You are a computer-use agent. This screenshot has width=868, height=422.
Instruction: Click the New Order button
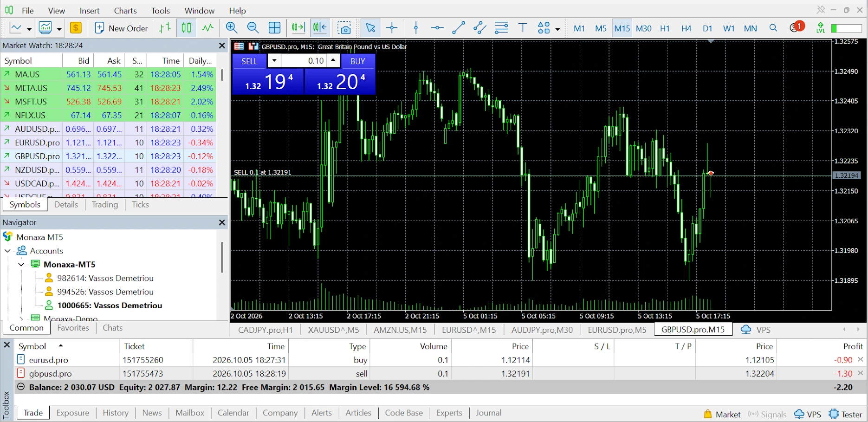tap(121, 28)
